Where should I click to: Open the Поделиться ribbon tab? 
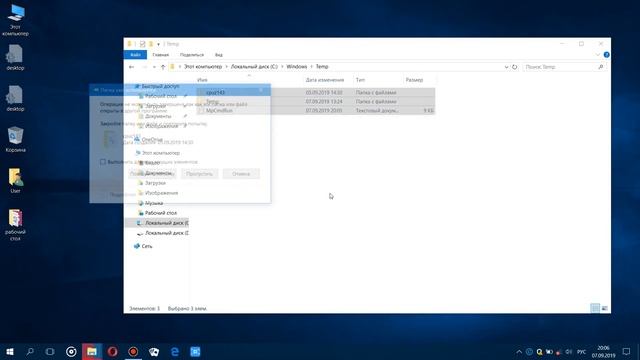192,55
